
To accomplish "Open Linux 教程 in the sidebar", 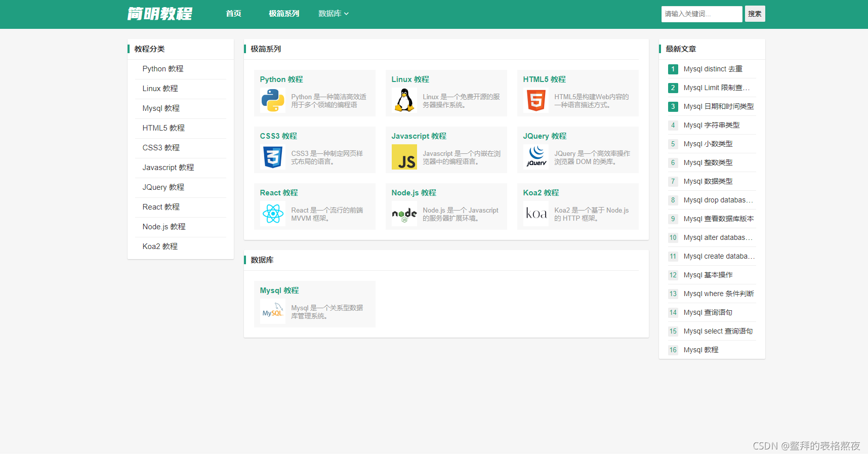I will tap(160, 89).
